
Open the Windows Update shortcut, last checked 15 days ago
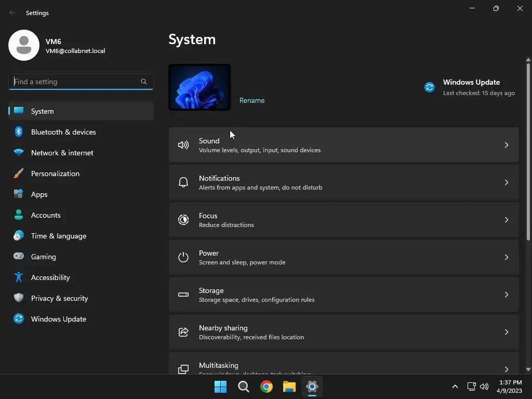[470, 87]
